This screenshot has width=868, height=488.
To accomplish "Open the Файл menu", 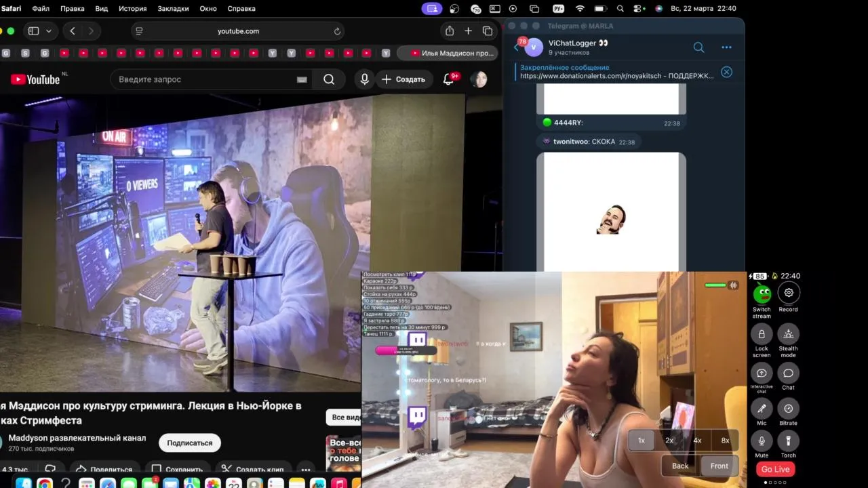I will [41, 9].
